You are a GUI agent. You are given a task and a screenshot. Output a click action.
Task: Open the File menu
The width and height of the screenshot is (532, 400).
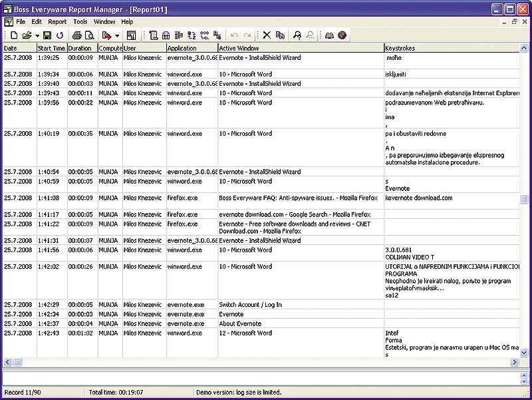click(x=21, y=22)
